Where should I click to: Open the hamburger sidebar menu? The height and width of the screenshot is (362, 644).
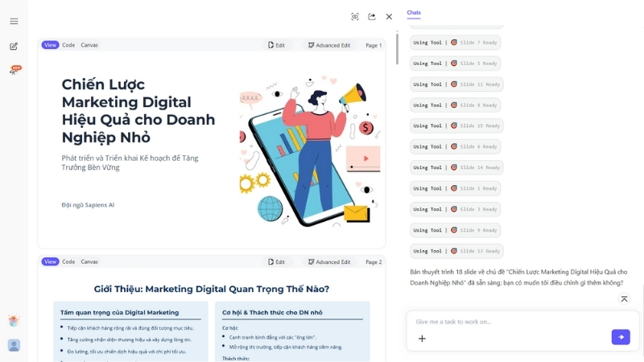[14, 21]
